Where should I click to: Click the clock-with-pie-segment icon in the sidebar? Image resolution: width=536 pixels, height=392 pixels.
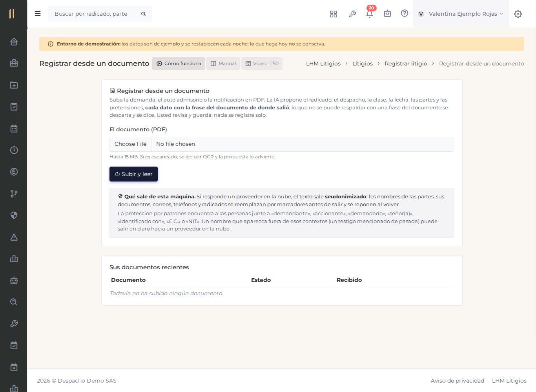point(14,172)
